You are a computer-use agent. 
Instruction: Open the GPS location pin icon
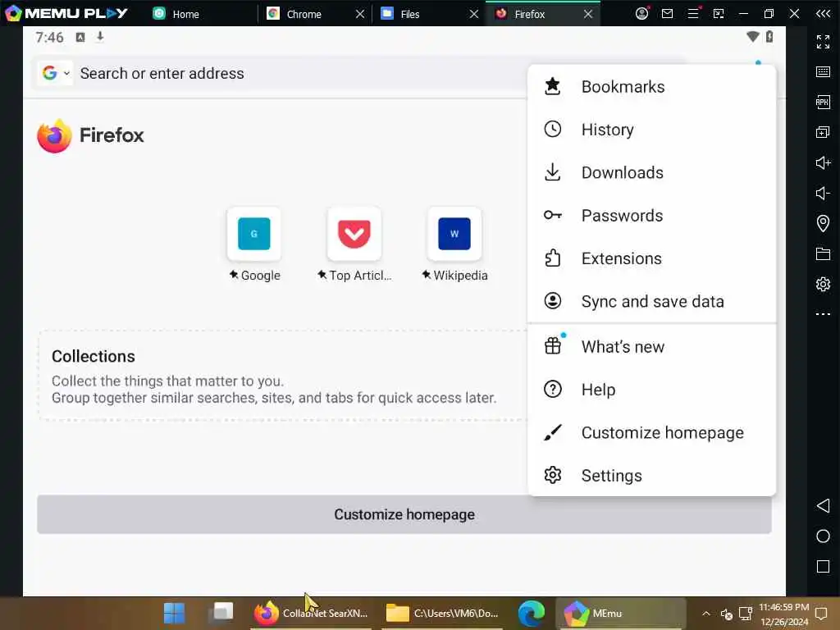click(823, 223)
